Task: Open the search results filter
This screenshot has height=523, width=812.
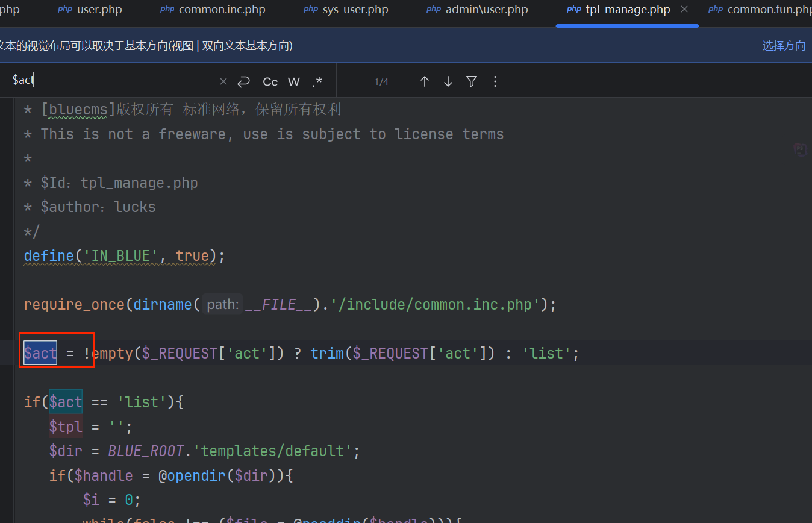Action: pyautogui.click(x=472, y=81)
